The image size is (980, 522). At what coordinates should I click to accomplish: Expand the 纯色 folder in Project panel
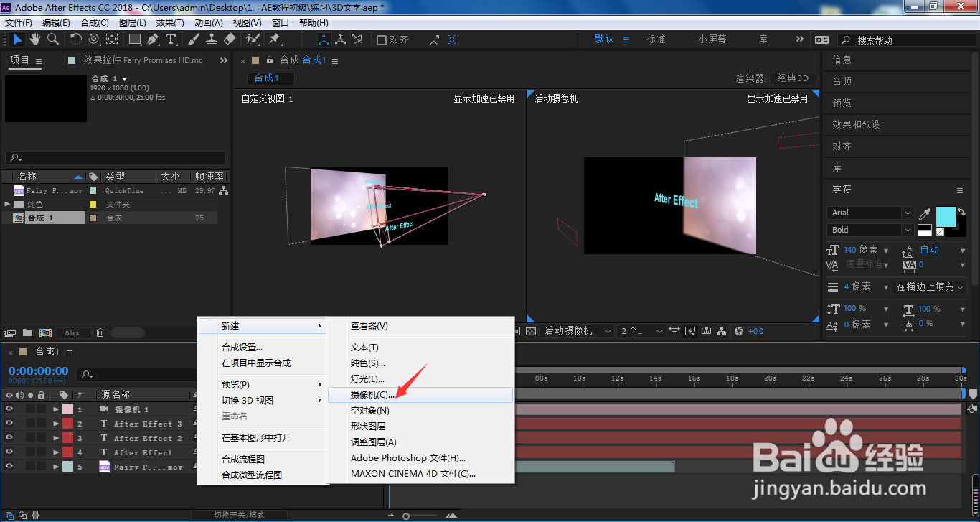coord(7,204)
